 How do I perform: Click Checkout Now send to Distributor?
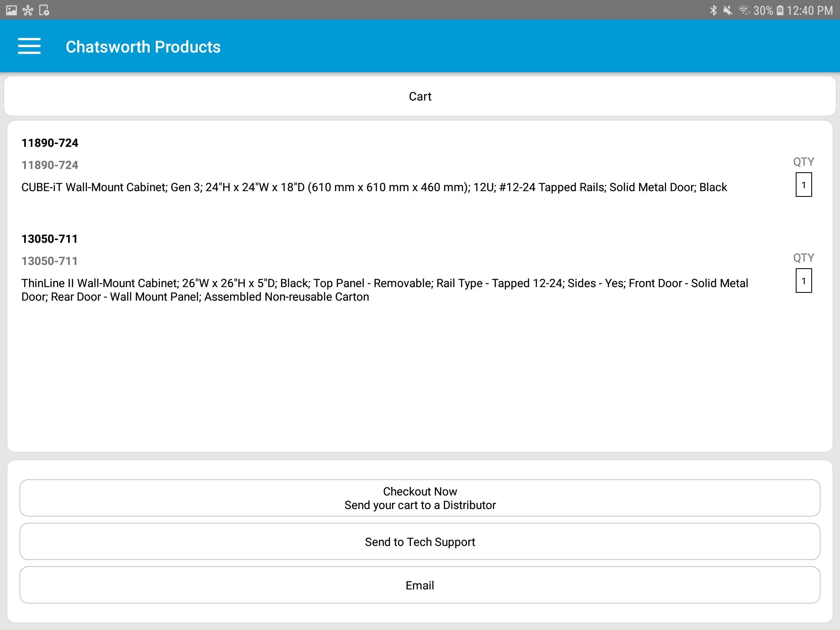[420, 498]
